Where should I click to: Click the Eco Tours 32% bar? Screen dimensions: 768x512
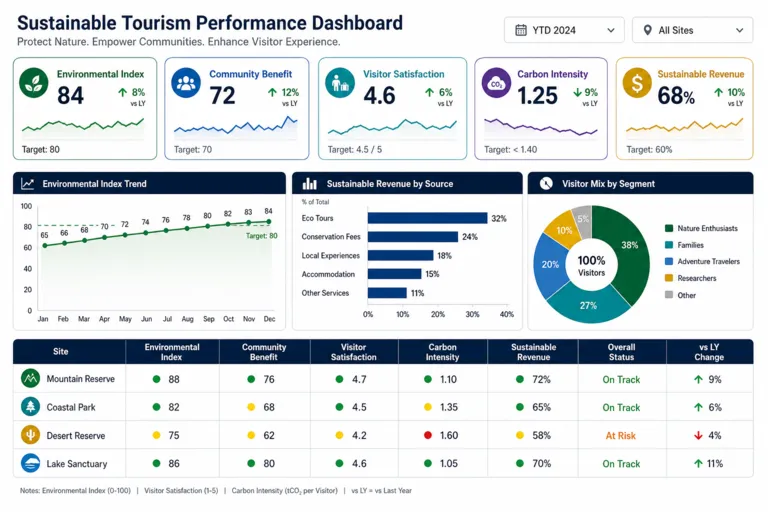[x=428, y=218]
